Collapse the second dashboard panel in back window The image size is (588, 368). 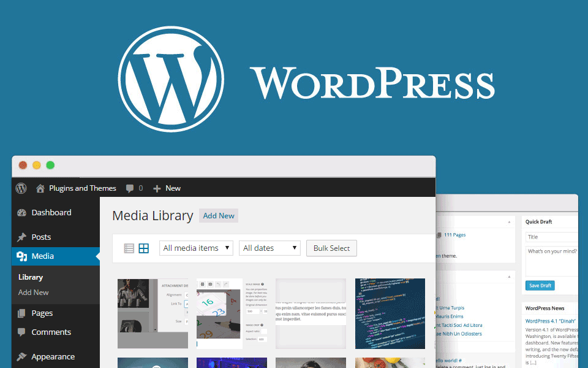509,277
